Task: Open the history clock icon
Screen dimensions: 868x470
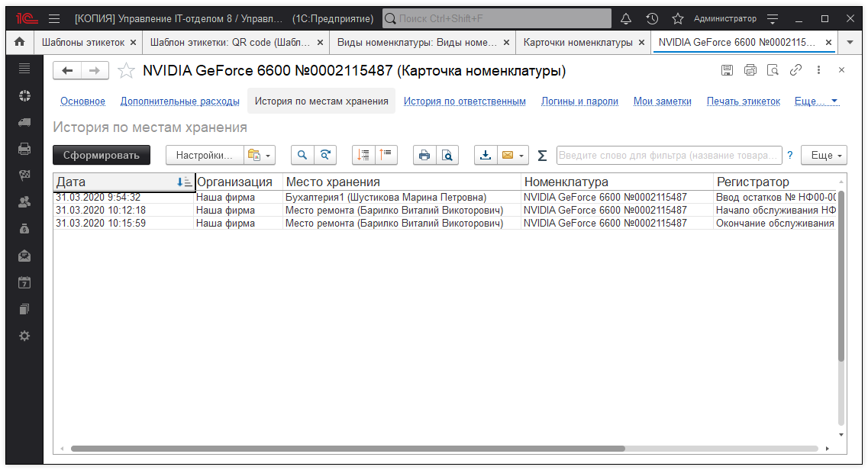Action: click(652, 18)
